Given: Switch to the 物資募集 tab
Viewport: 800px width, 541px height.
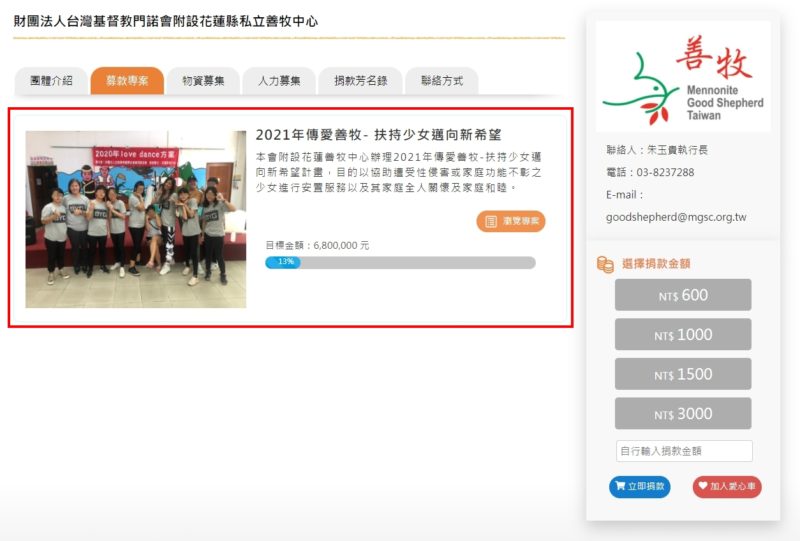Looking at the screenshot, I should click(x=203, y=81).
